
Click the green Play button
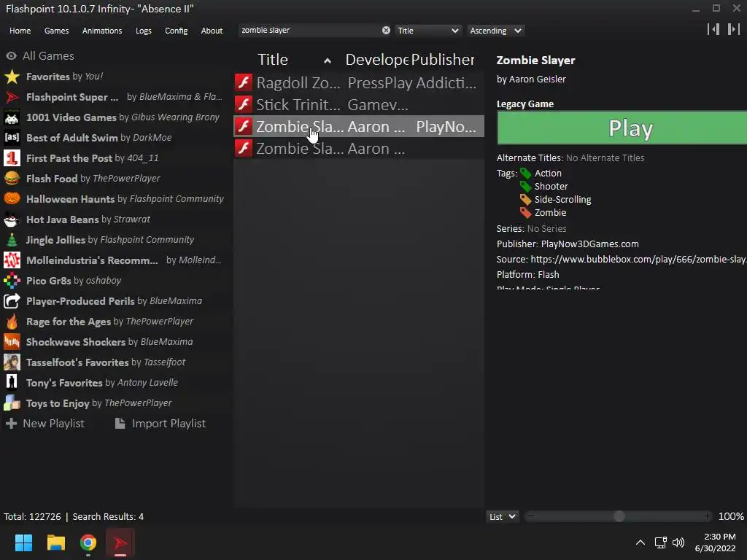(622, 128)
